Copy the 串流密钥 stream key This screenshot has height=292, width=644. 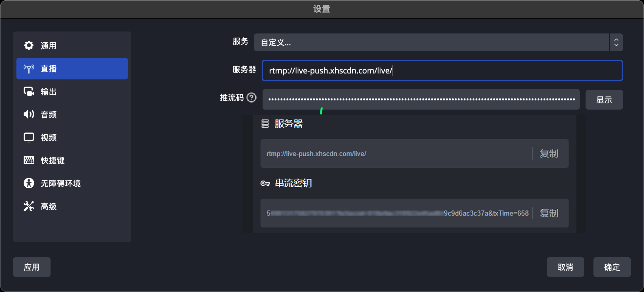549,213
